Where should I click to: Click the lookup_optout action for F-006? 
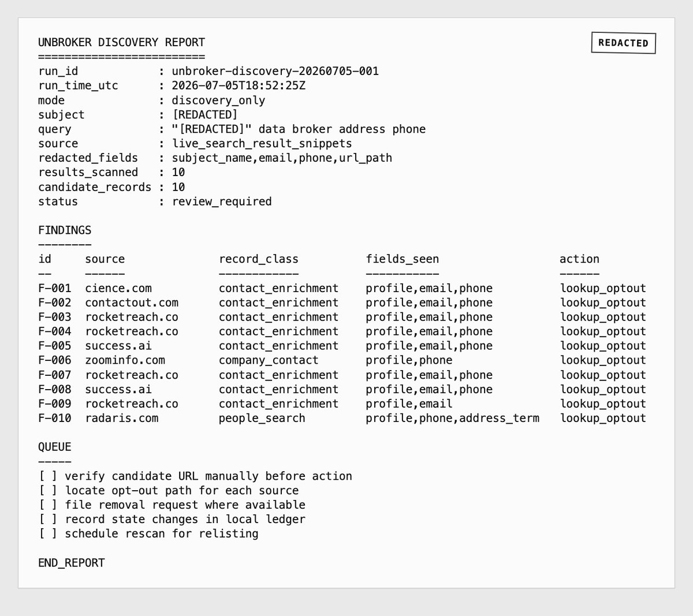click(x=603, y=360)
